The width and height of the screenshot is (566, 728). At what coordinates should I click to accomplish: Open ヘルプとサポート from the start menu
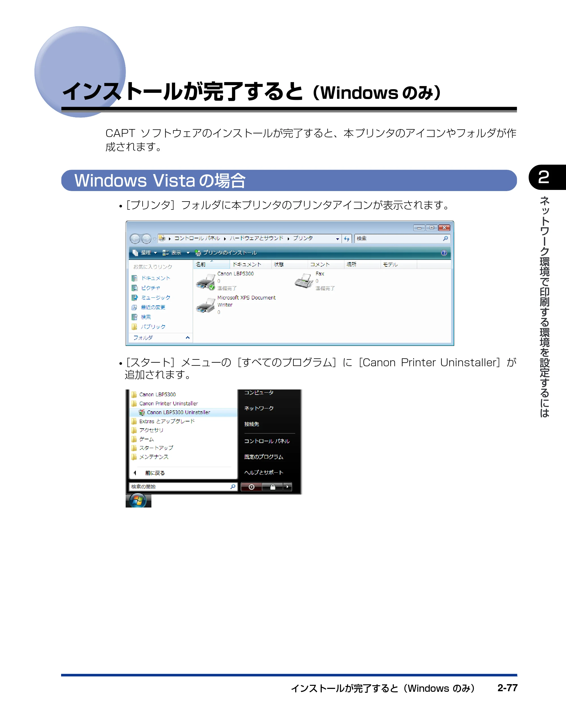tap(264, 473)
